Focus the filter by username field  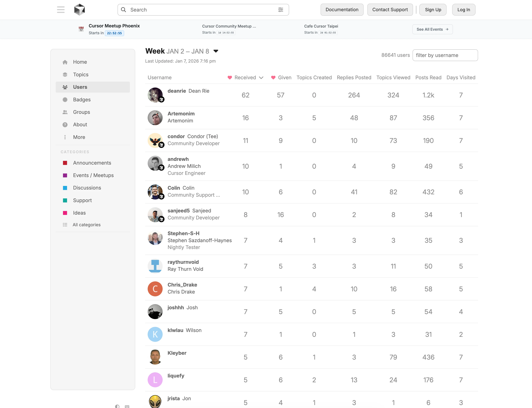(x=445, y=55)
